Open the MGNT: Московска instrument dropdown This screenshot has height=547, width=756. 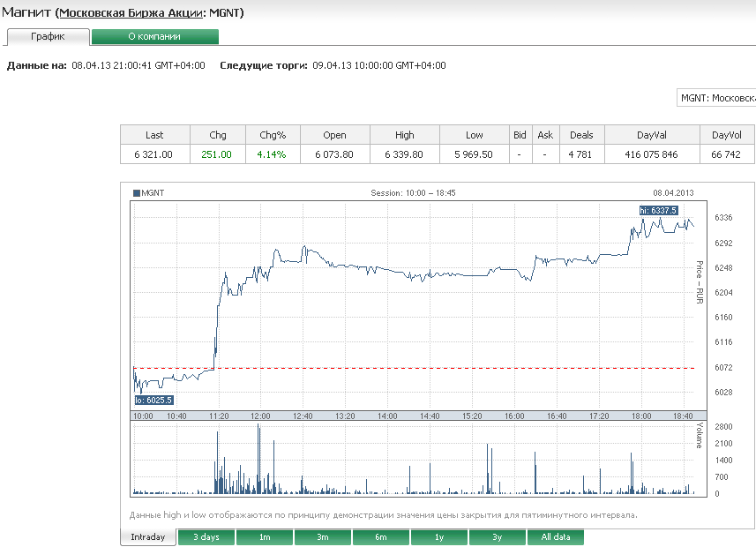tap(717, 98)
